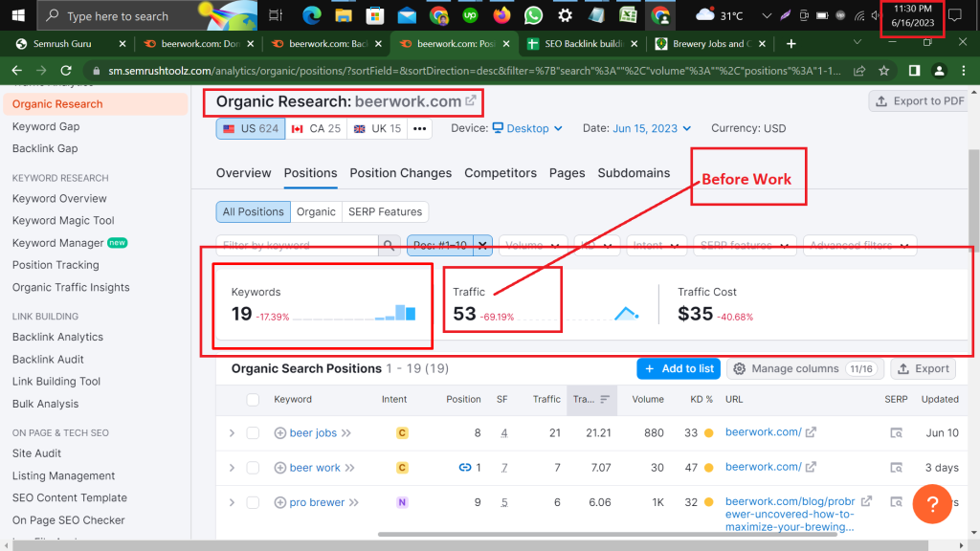Sort by the Traffic % column icon
The width and height of the screenshot is (980, 551).
point(605,399)
